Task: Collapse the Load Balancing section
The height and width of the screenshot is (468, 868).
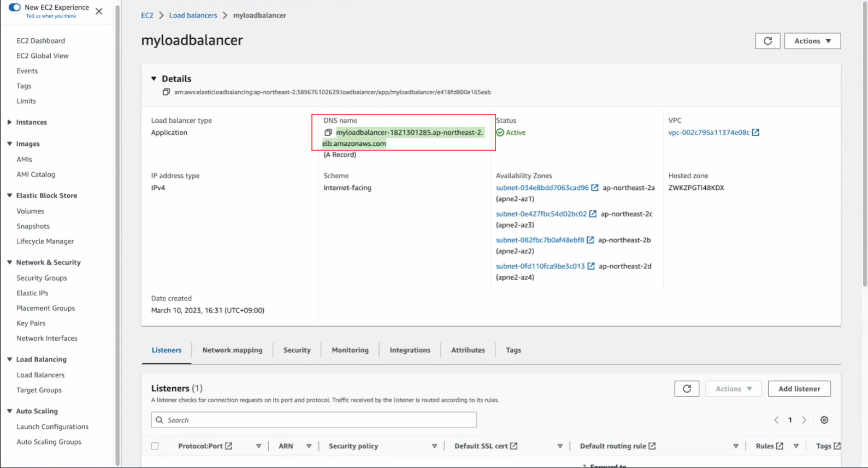Action: pyautogui.click(x=9, y=359)
